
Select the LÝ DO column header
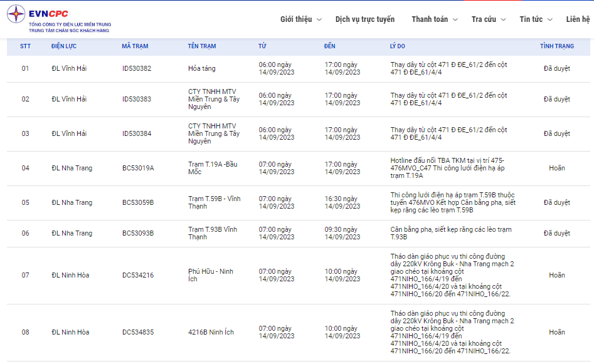point(397,46)
